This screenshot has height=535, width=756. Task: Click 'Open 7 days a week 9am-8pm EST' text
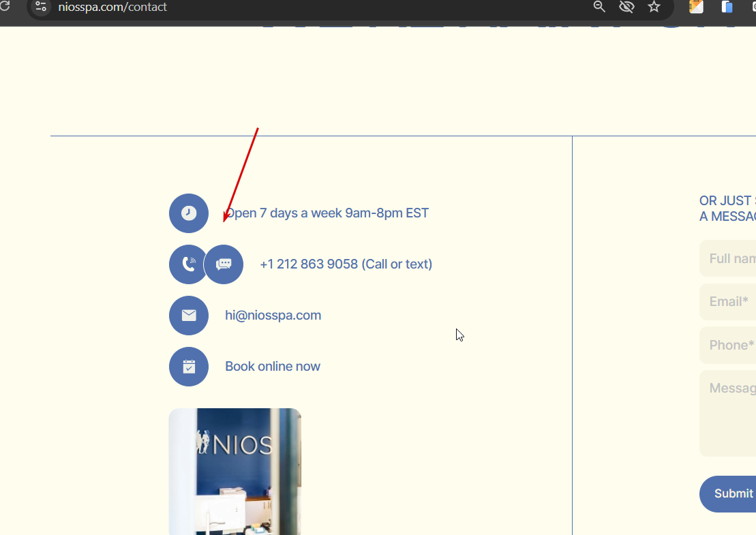pos(327,213)
